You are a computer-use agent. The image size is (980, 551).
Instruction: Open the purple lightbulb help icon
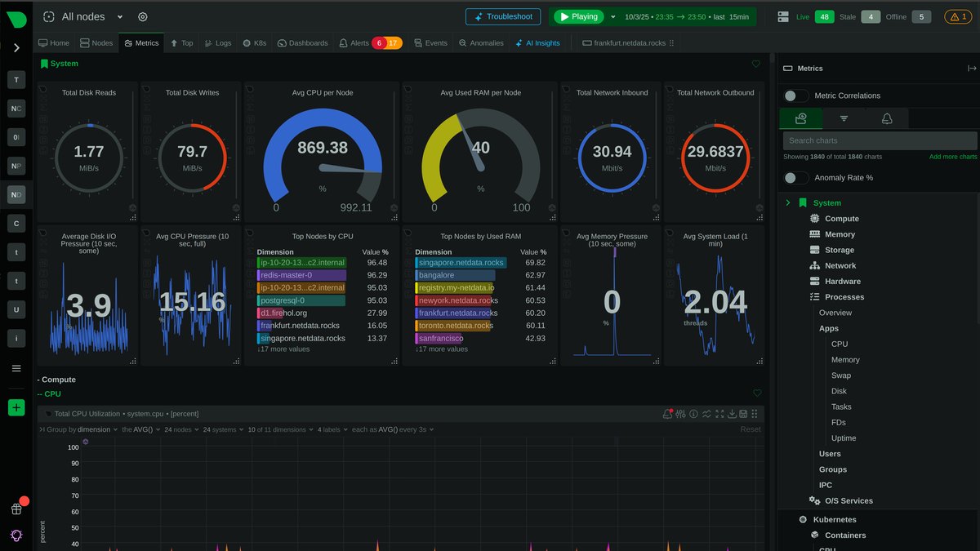click(16, 535)
